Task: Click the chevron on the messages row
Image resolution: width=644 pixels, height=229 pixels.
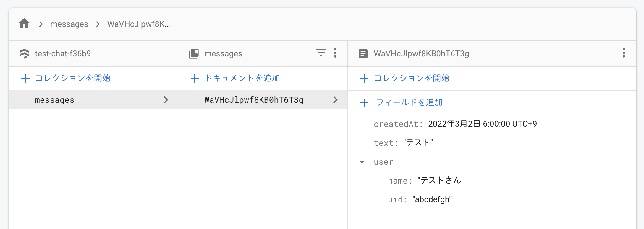Action: pos(166,100)
